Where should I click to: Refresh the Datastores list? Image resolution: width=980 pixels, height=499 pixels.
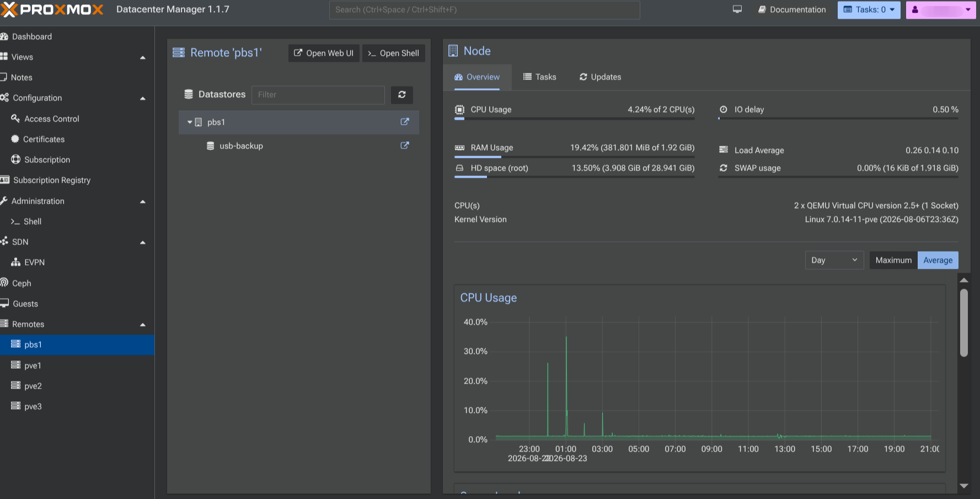click(402, 94)
